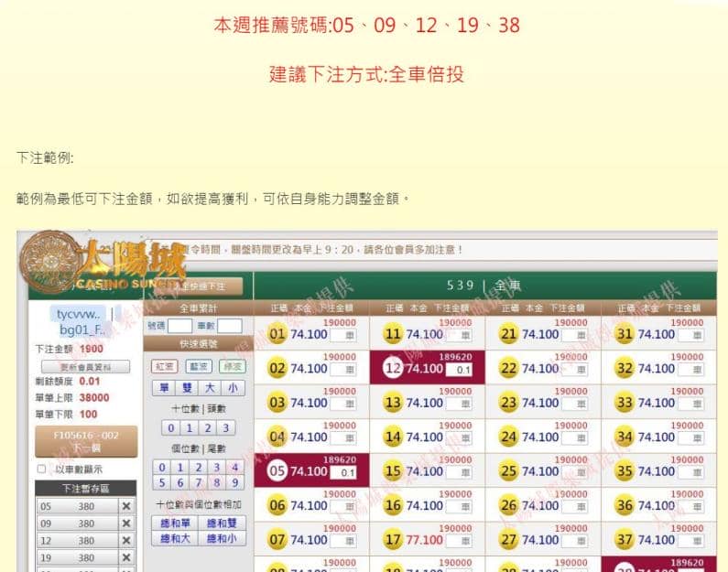
Task: Select the 小 small quick filter
Action: 233,388
